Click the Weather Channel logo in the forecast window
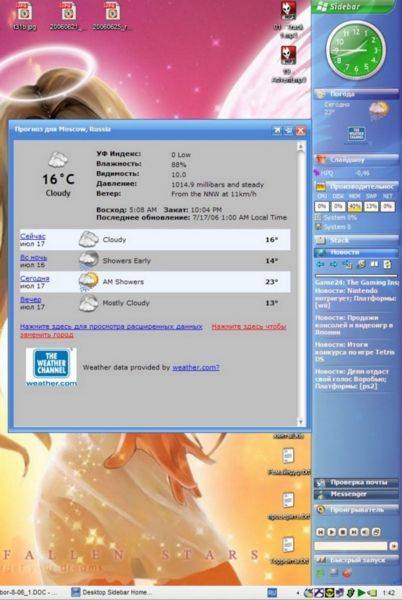Viewport: 402px width, 600px height. [51, 367]
